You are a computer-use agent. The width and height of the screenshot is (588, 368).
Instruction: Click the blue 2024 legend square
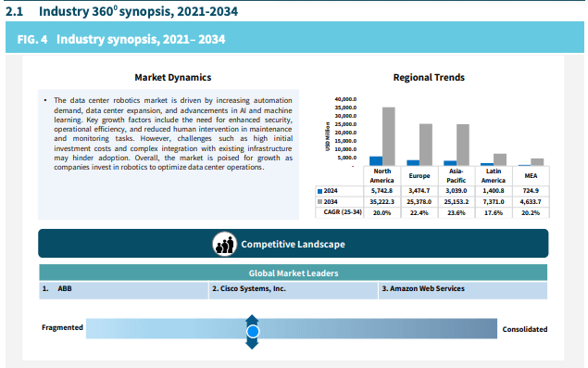point(319,191)
